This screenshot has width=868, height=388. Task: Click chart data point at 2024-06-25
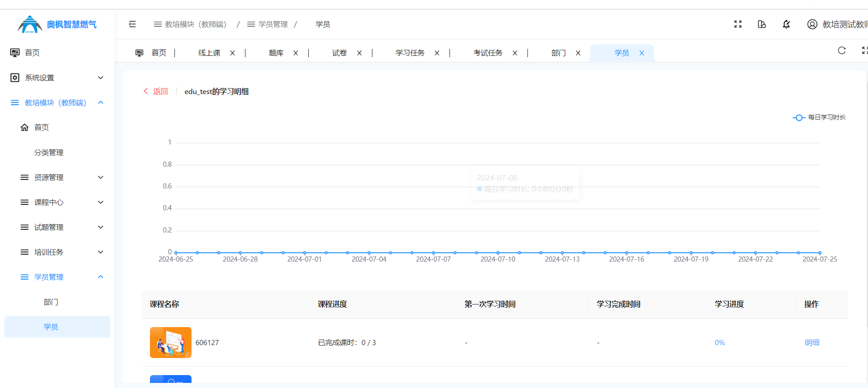(176, 253)
